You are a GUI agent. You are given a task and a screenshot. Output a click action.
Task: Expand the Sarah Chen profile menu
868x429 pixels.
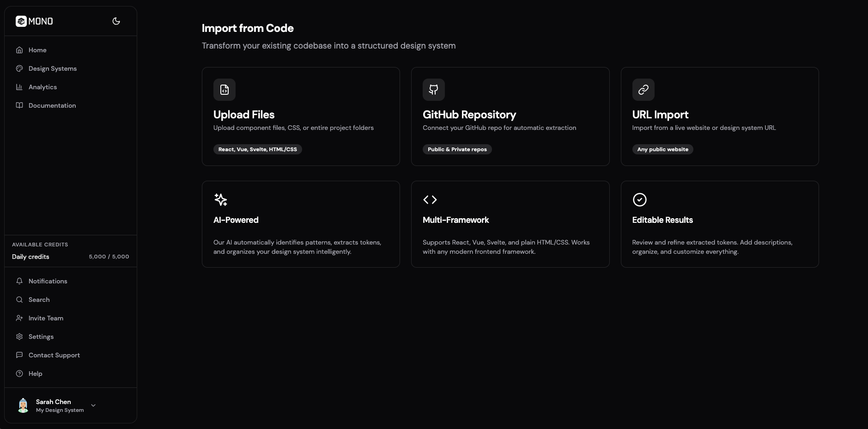(93, 405)
